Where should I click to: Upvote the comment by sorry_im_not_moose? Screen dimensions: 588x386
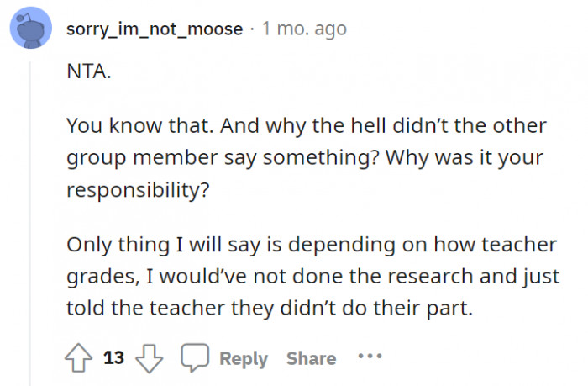tap(81, 358)
